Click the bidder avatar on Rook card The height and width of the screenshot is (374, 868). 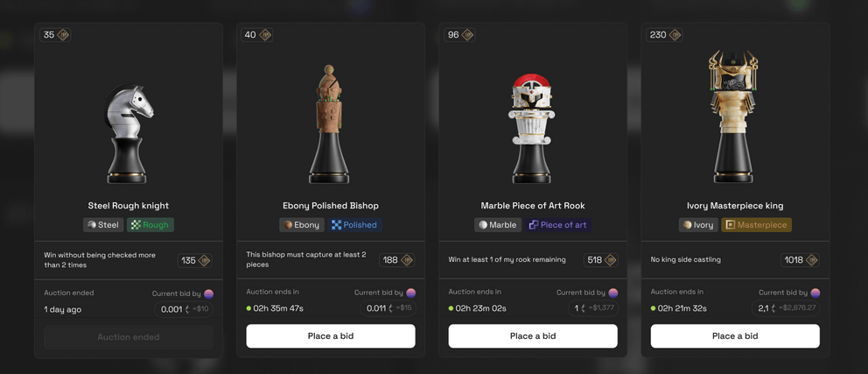click(612, 293)
